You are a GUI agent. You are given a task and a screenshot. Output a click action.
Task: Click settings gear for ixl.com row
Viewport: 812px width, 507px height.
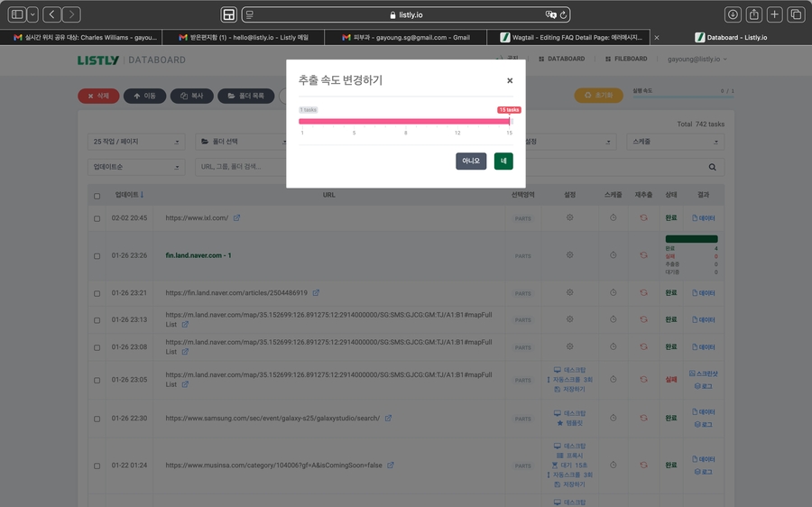coord(569,217)
